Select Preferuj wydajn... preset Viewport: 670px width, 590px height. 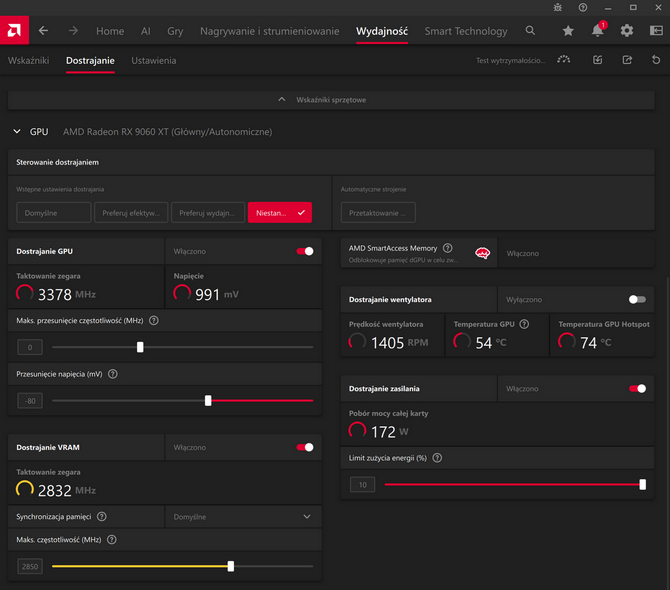tap(208, 212)
